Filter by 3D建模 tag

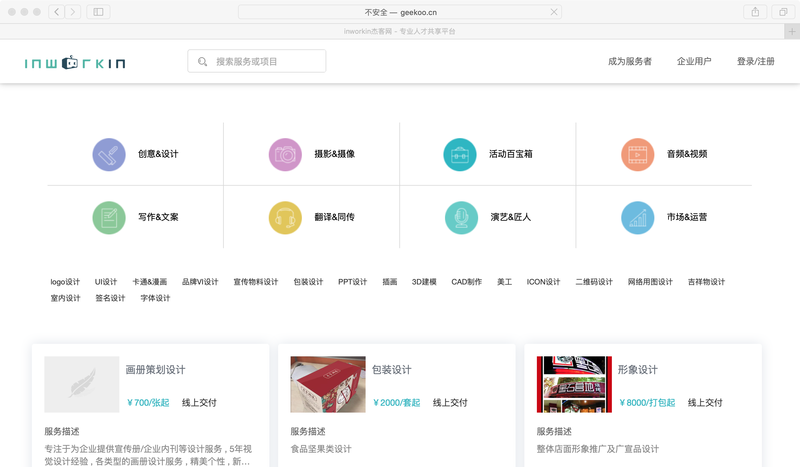point(424,282)
